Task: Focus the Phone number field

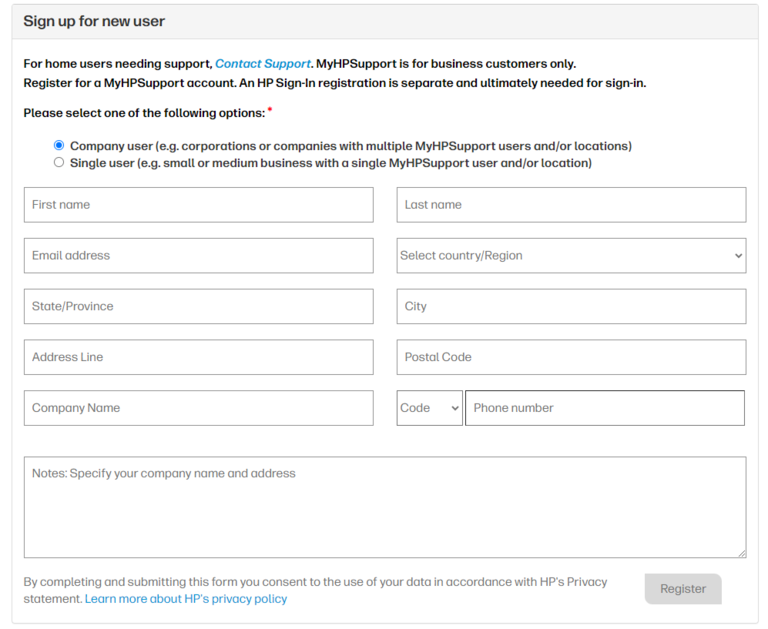Action: coord(605,408)
